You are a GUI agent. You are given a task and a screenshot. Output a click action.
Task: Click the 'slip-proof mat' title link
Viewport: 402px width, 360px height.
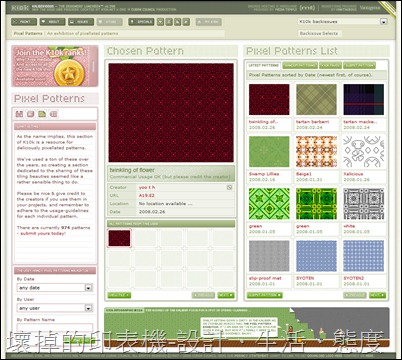[x=265, y=278]
